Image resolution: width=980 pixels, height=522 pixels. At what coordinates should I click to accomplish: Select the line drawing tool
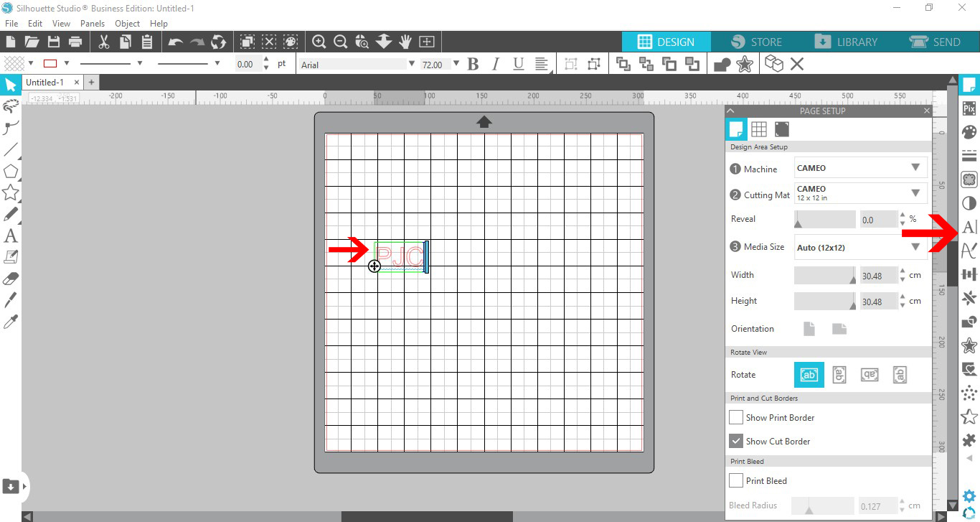pyautogui.click(x=11, y=150)
